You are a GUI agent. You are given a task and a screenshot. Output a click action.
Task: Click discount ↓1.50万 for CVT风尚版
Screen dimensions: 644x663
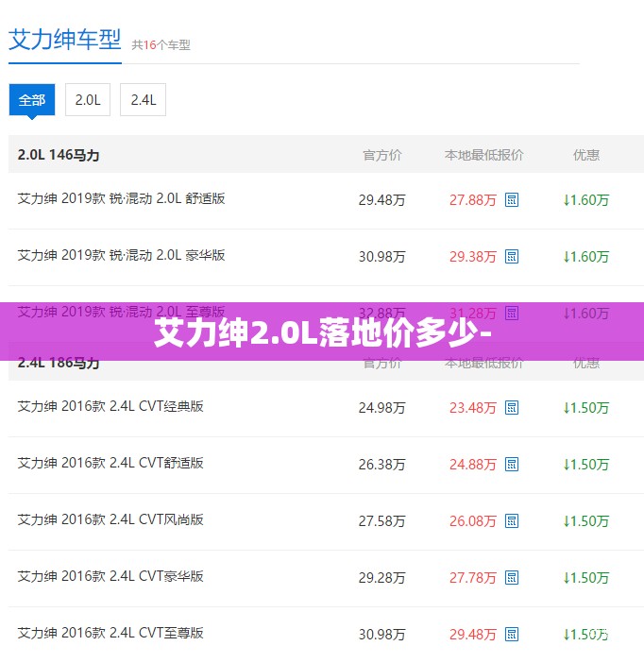click(586, 521)
